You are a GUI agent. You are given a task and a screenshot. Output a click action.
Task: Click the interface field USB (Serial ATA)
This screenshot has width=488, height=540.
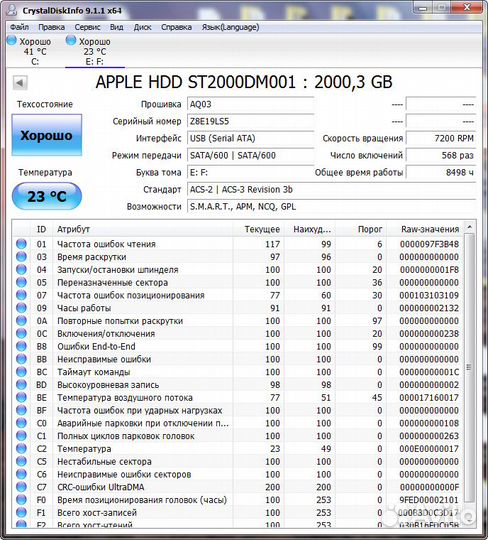pyautogui.click(x=250, y=138)
